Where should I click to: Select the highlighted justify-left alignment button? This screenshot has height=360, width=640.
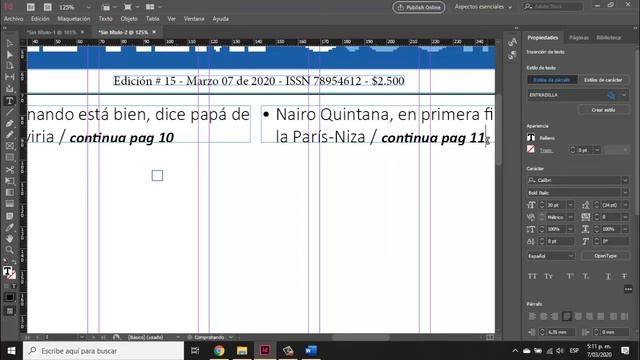[x=567, y=316]
